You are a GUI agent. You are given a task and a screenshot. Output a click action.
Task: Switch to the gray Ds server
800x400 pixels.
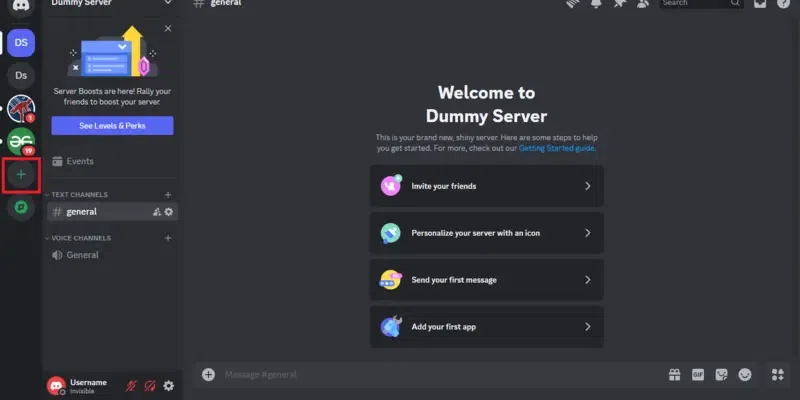(21, 76)
